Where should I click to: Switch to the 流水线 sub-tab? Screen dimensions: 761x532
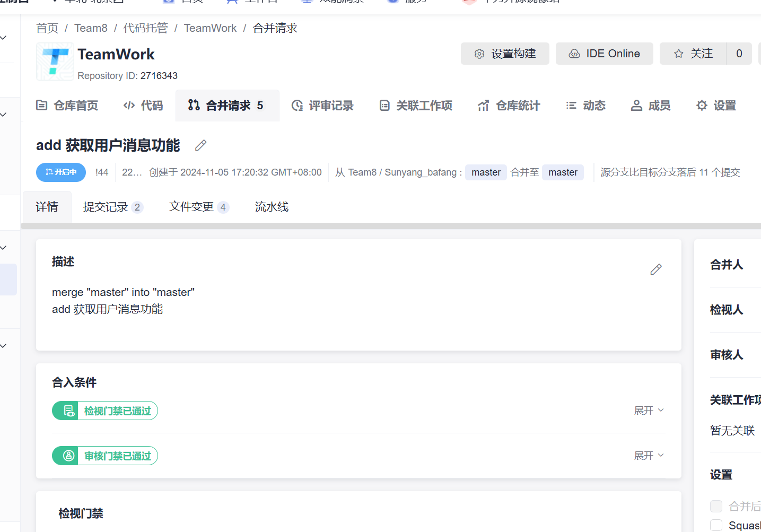click(x=272, y=207)
